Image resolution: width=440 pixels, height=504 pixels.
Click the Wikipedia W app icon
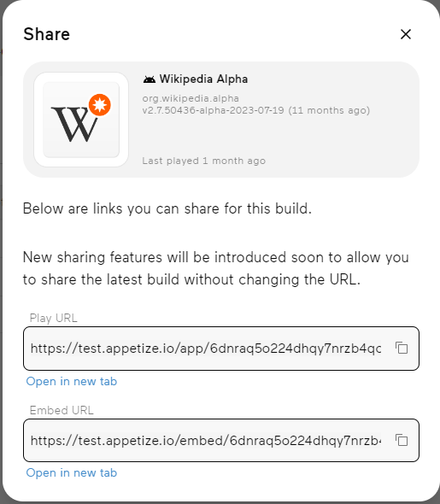coord(81,120)
